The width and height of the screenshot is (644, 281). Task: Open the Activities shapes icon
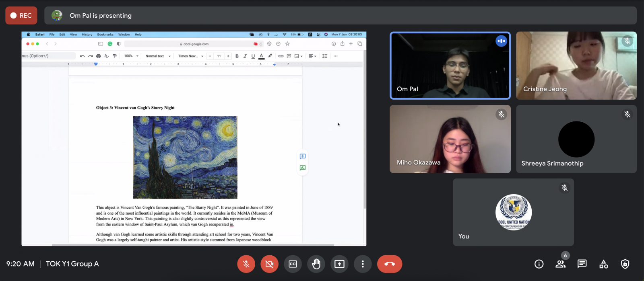(604, 264)
